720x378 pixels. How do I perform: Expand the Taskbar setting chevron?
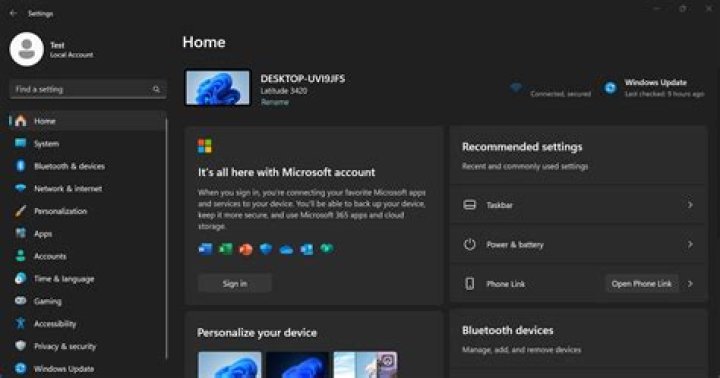[x=690, y=205]
